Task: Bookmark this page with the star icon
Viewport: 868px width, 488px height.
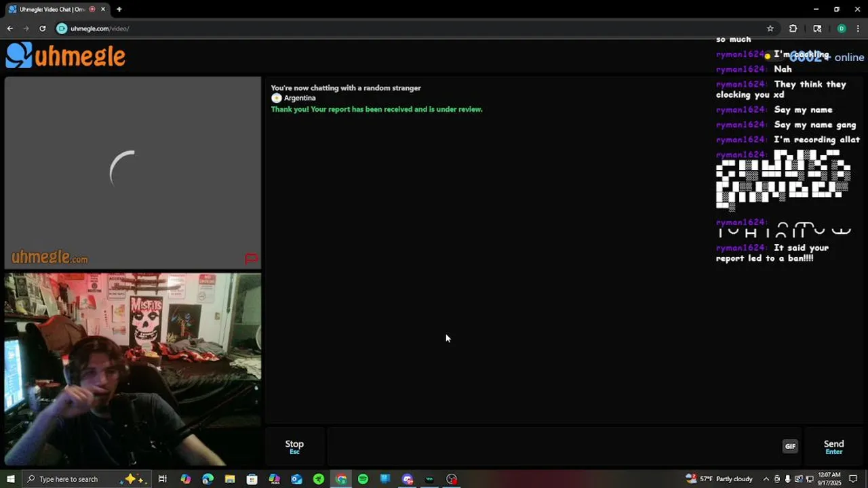Action: (770, 28)
